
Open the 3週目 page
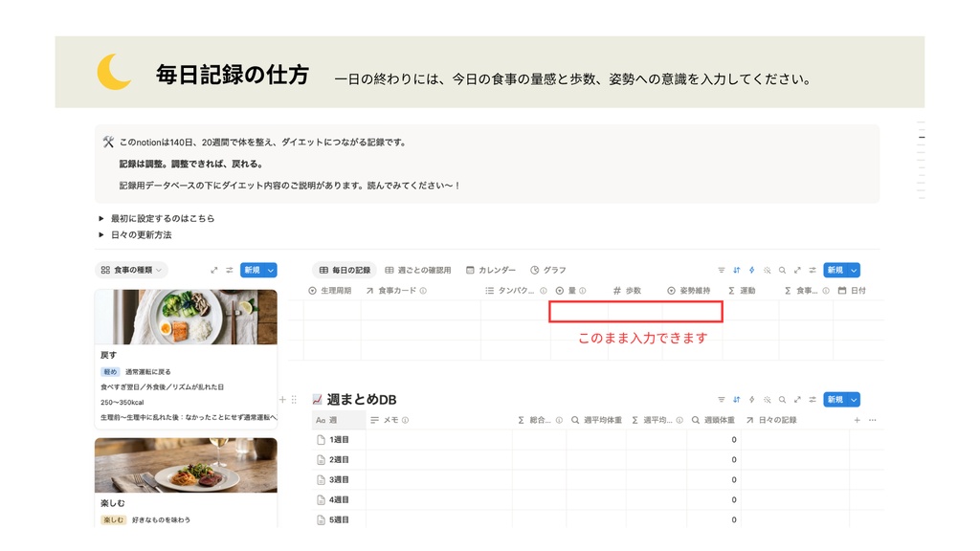339,480
